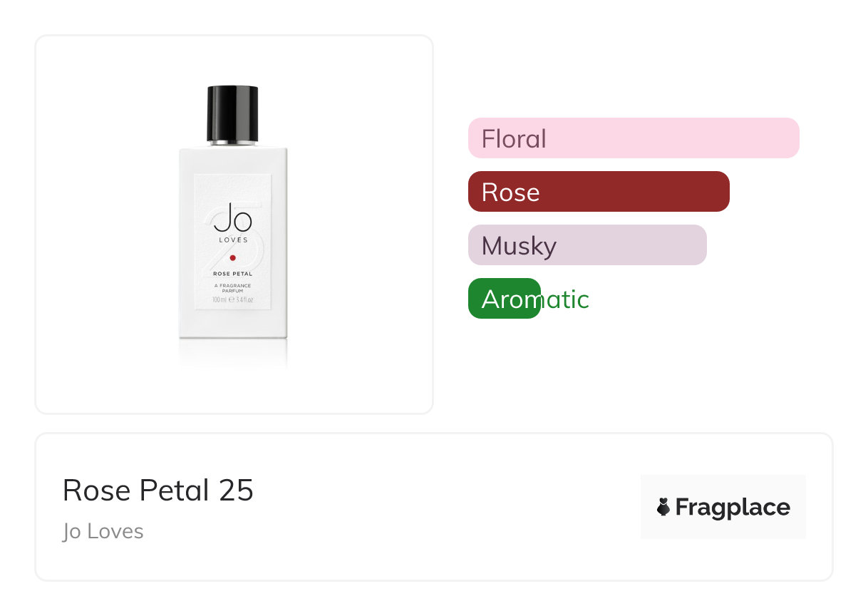Click the Fragplace perfume bottle logo icon
Image resolution: width=868 pixels, height=616 pixels.
tap(663, 507)
